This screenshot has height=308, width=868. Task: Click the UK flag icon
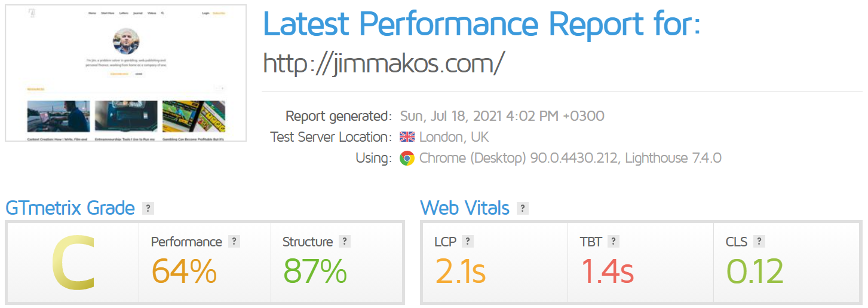coord(407,138)
